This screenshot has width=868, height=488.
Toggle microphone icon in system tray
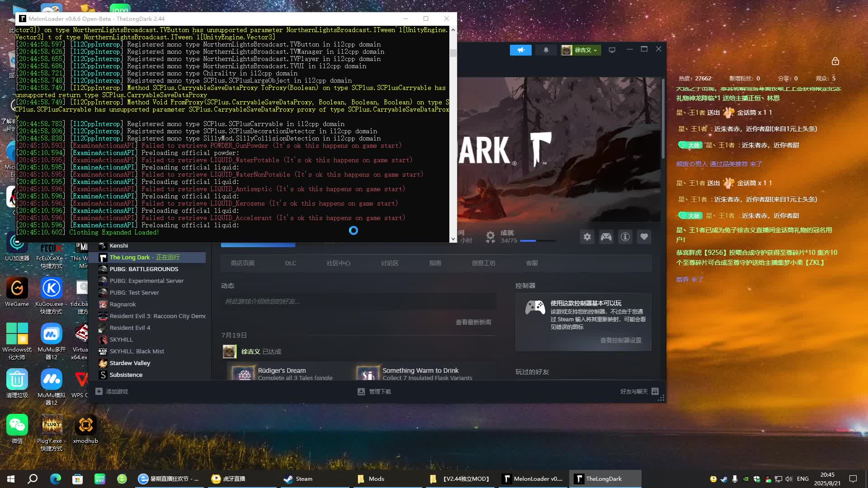[735, 479]
